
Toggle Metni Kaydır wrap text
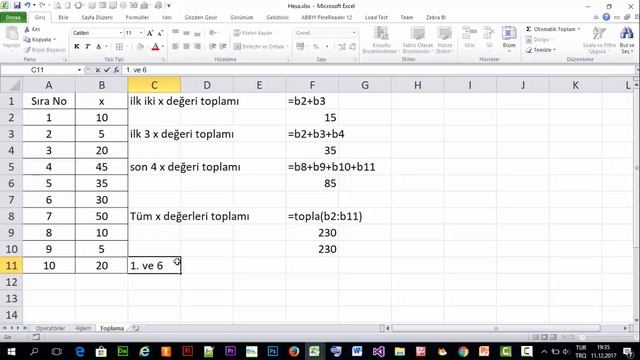(253, 33)
